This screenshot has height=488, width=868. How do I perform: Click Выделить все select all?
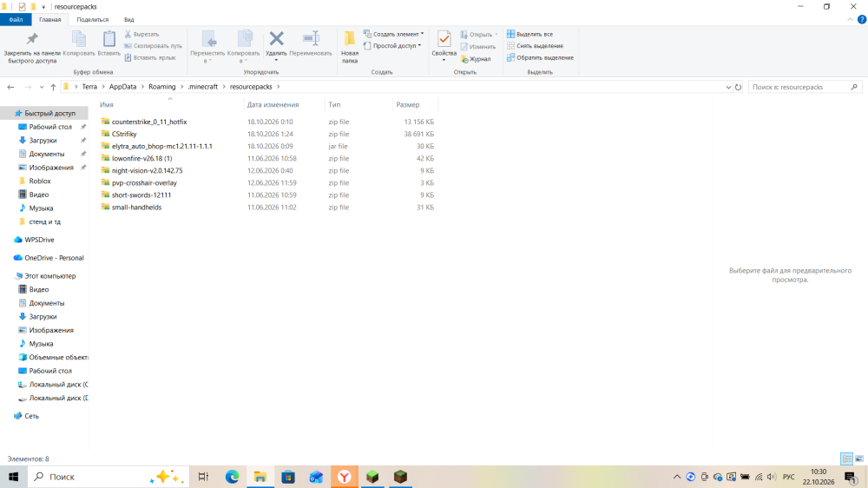[529, 35]
